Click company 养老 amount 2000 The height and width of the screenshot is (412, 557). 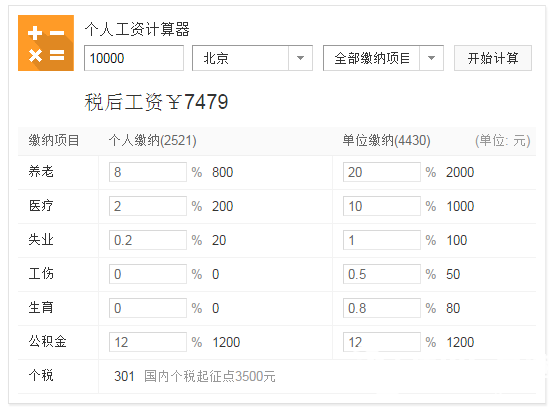click(460, 172)
